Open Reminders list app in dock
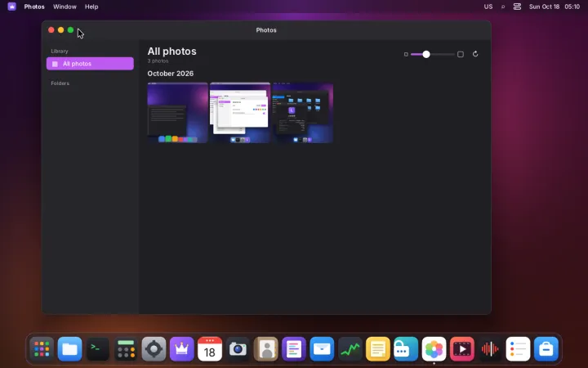Image resolution: width=588 pixels, height=368 pixels. point(518,349)
